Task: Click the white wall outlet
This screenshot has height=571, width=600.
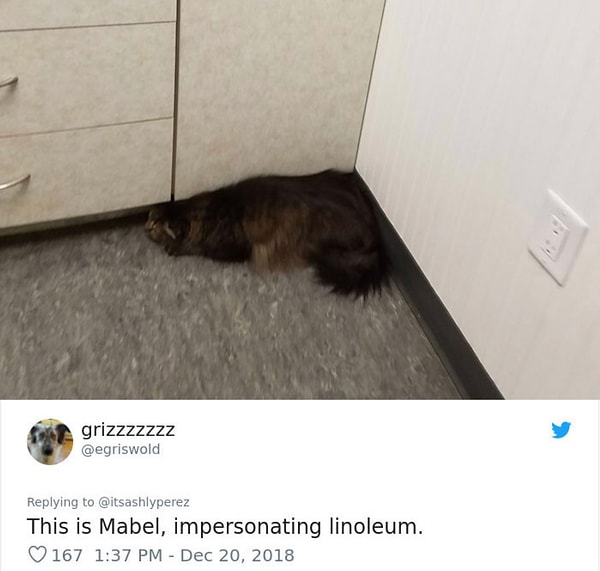Action: pyautogui.click(x=558, y=237)
